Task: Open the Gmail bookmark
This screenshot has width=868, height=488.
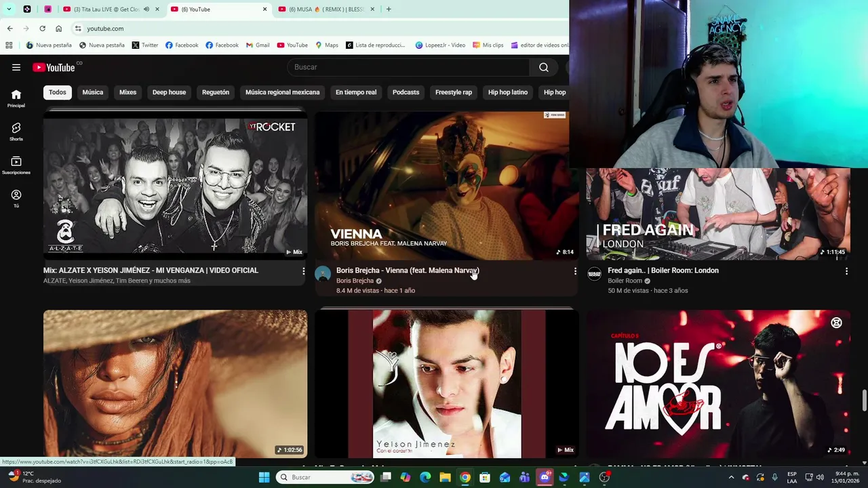Action: tap(258, 45)
